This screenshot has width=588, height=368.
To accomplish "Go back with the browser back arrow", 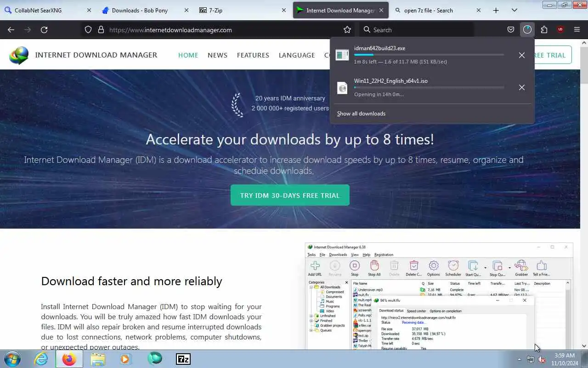I will click(x=11, y=29).
